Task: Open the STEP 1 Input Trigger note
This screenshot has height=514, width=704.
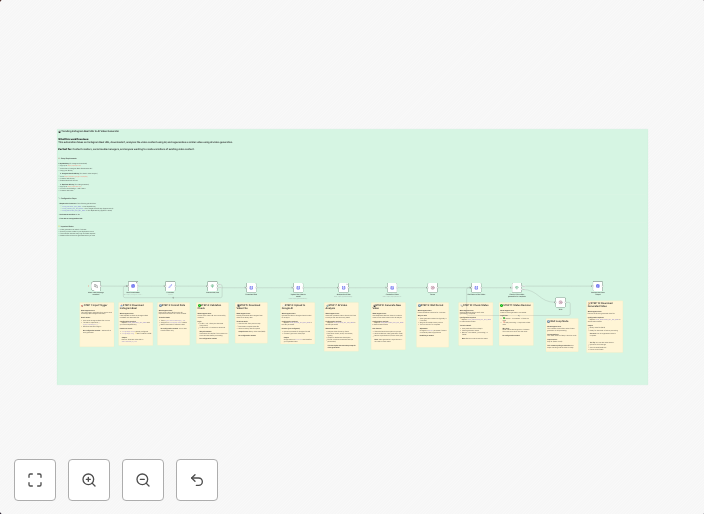Action: [x=97, y=325]
